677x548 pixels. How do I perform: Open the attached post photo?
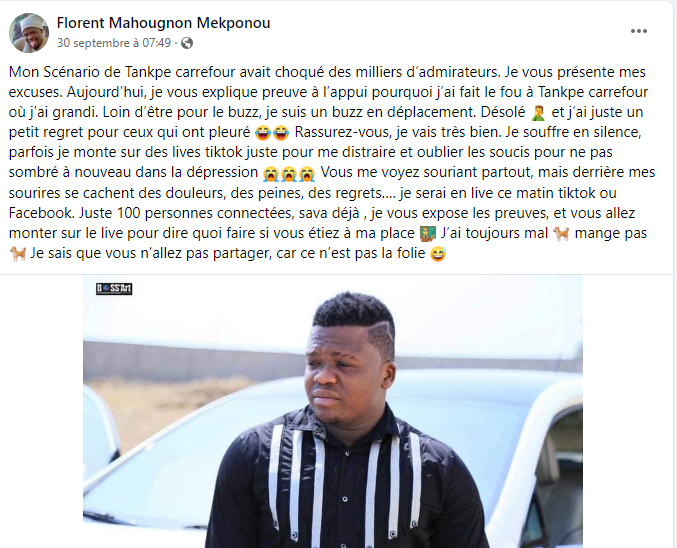click(x=333, y=411)
